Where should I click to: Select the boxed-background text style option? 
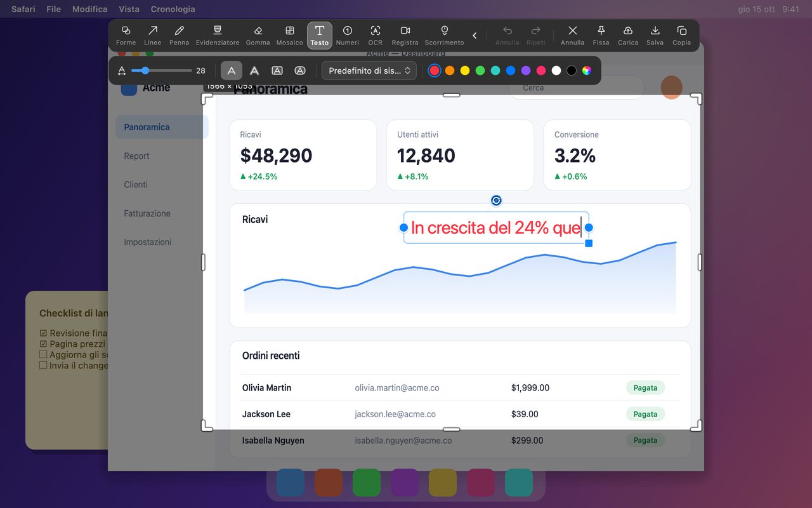click(277, 70)
